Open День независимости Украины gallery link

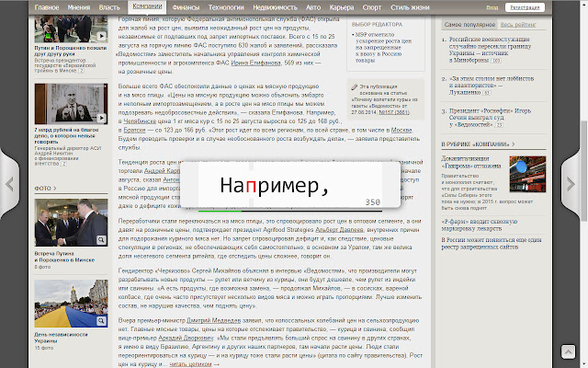[x=61, y=338]
